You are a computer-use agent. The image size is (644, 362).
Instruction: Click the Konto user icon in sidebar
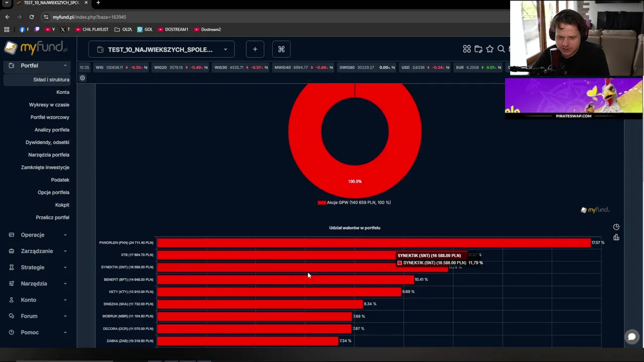click(11, 300)
